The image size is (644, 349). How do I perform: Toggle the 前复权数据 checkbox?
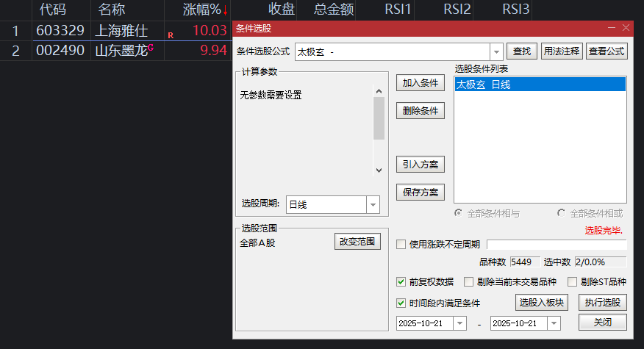pos(401,281)
